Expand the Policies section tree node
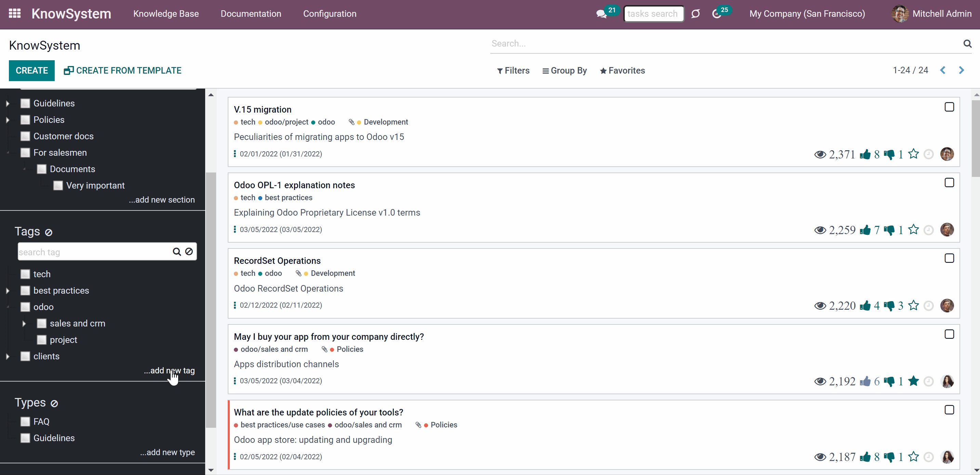 click(8, 120)
